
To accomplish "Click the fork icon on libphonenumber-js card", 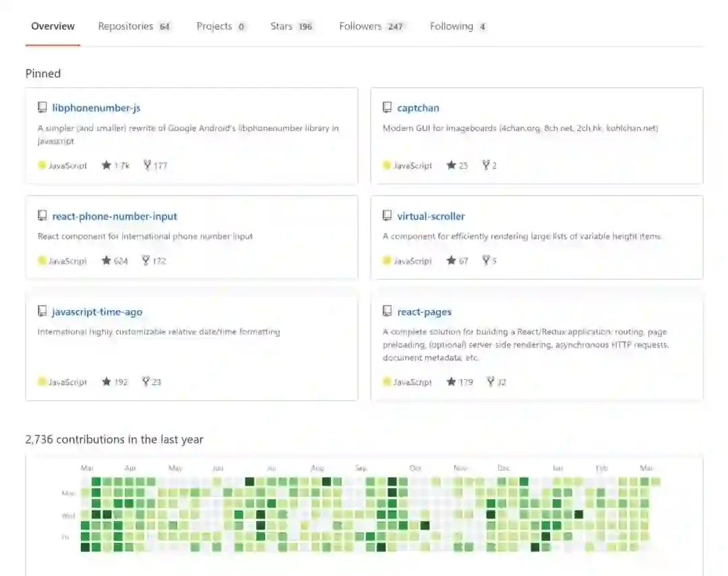I will pos(147,165).
